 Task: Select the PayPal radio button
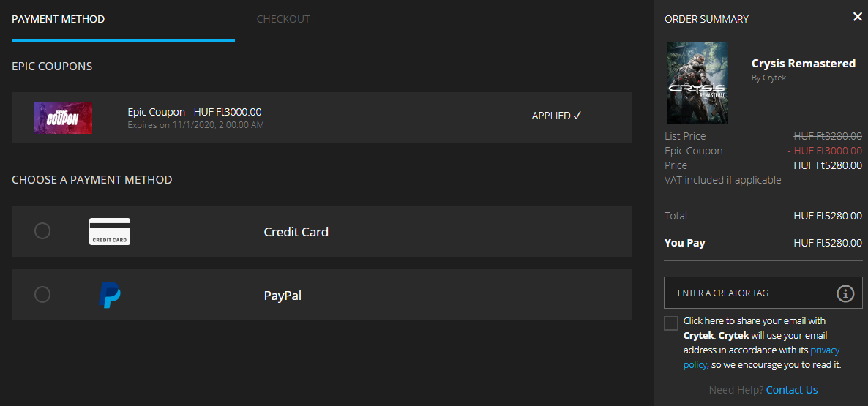click(42, 294)
